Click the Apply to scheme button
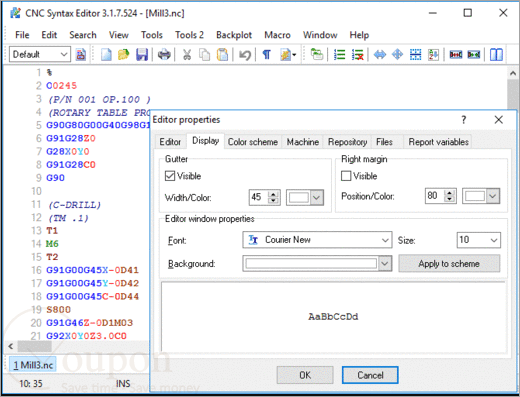This screenshot has height=397, width=520. 449,264
